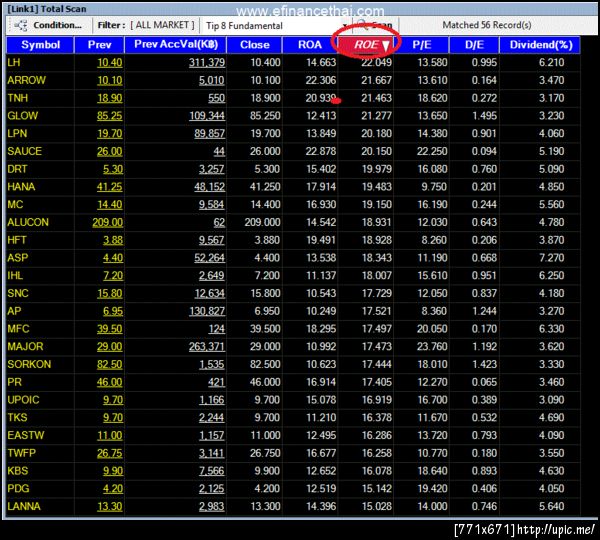The height and width of the screenshot is (540, 600).
Task: Sort by the Prev column header
Action: point(99,45)
